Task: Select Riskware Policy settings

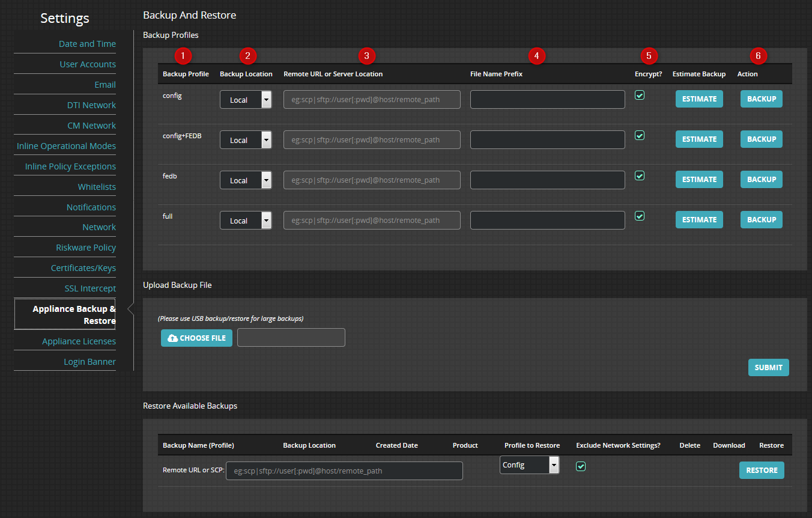Action: [x=86, y=248]
